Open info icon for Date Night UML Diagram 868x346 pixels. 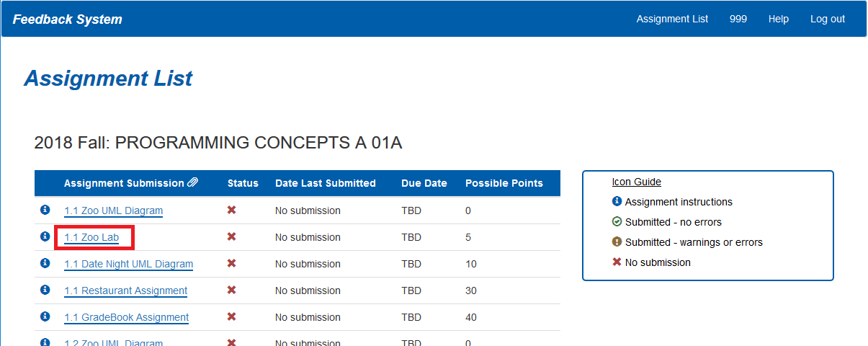[x=45, y=263]
